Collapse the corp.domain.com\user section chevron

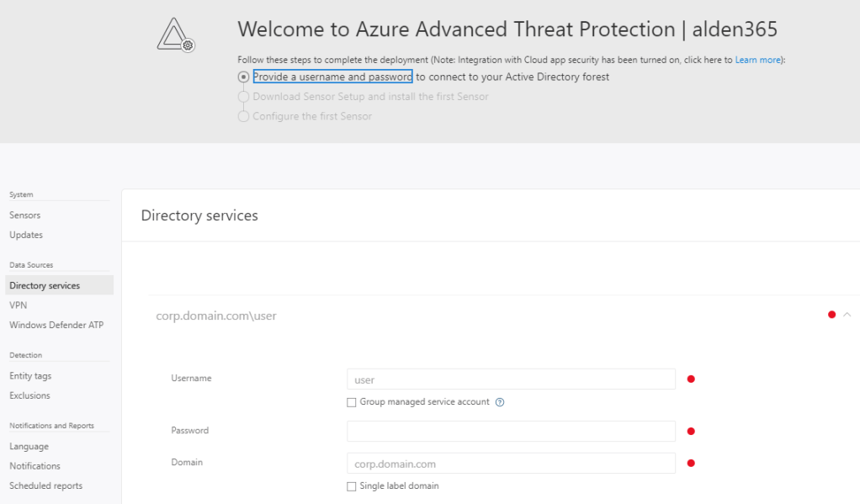(x=847, y=315)
